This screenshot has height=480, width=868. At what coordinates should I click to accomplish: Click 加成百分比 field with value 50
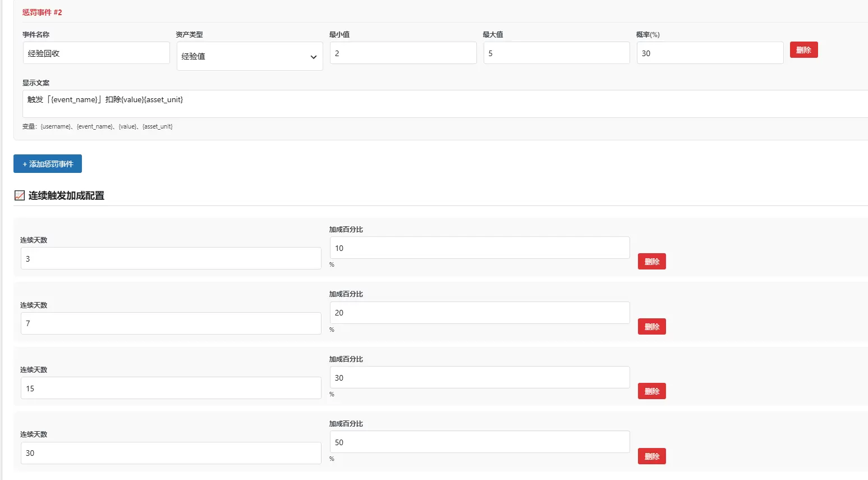pos(480,442)
